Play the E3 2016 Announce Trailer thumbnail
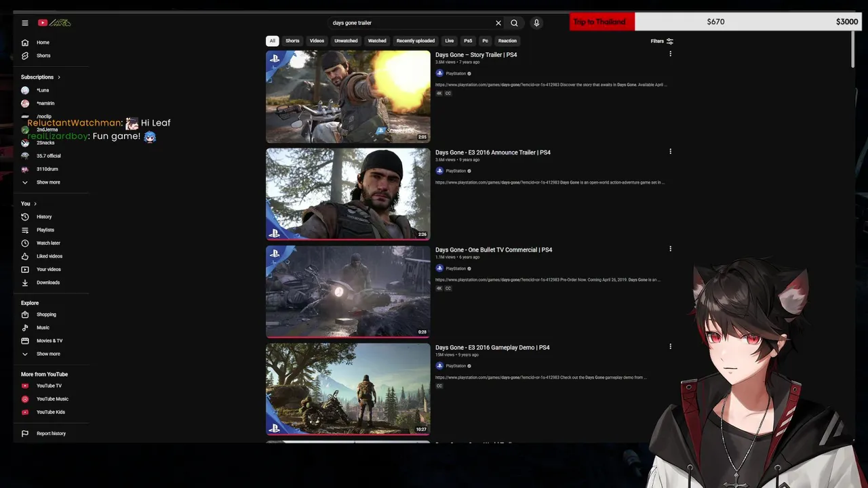This screenshot has width=868, height=488. click(348, 195)
